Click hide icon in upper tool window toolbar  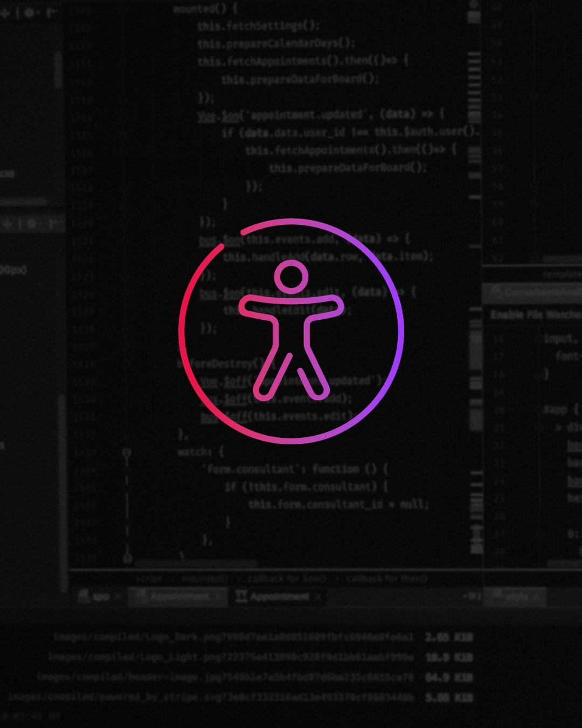coord(52,13)
